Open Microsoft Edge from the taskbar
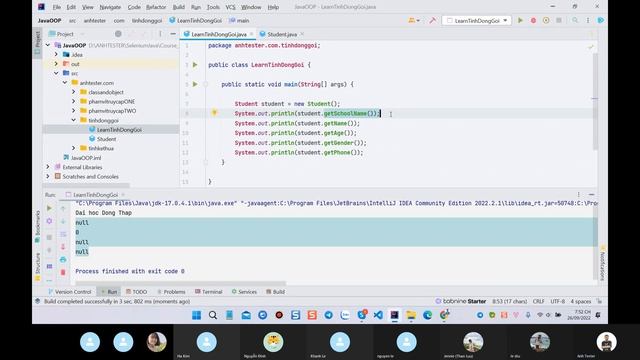 427,315
